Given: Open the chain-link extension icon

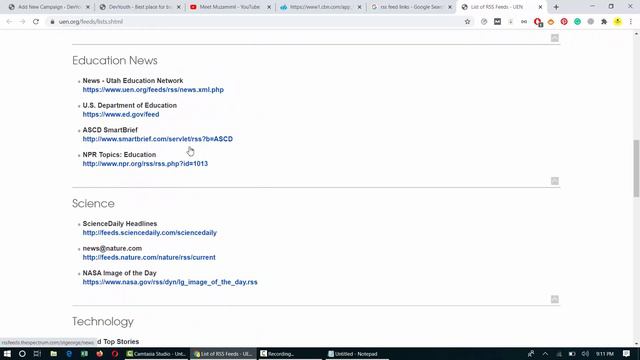Looking at the screenshot, I should (x=524, y=22).
